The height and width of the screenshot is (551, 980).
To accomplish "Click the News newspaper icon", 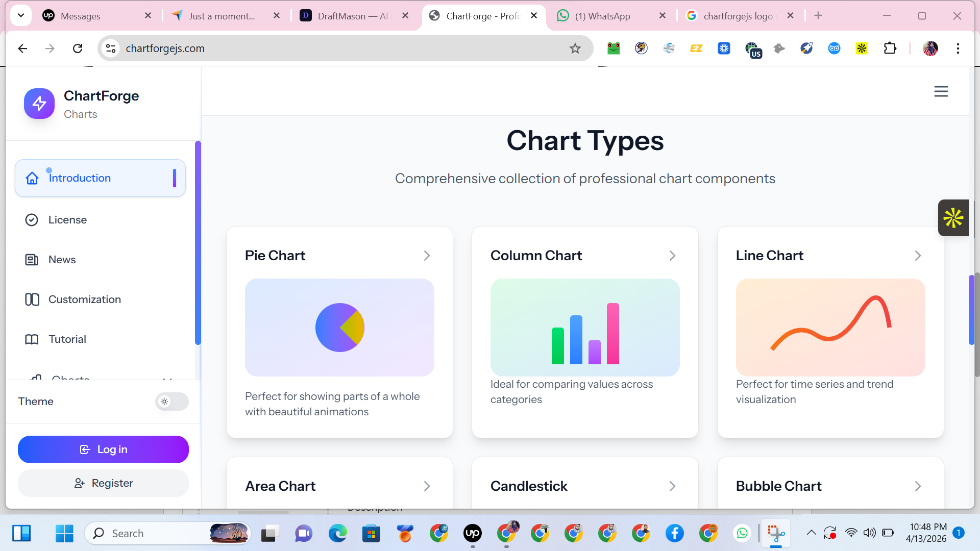I will pyautogui.click(x=32, y=260).
